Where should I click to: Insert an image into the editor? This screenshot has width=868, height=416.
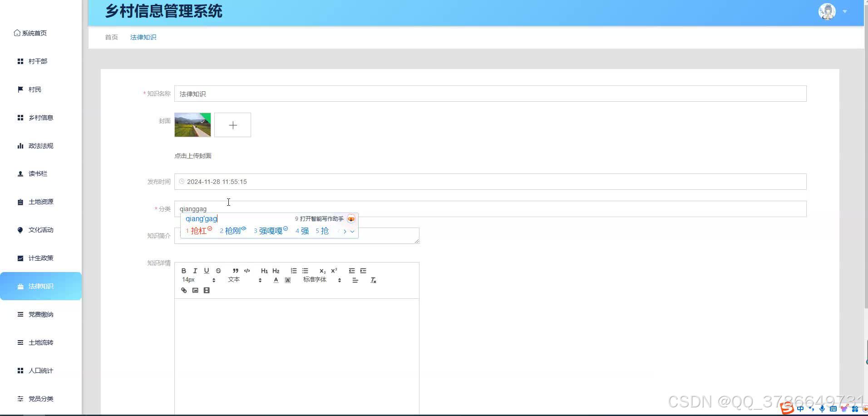coord(195,290)
